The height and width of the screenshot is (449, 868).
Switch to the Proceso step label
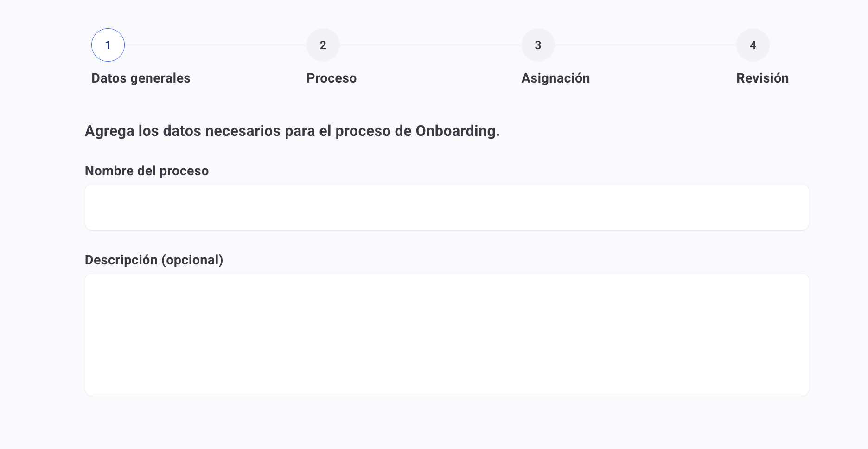coord(332,78)
